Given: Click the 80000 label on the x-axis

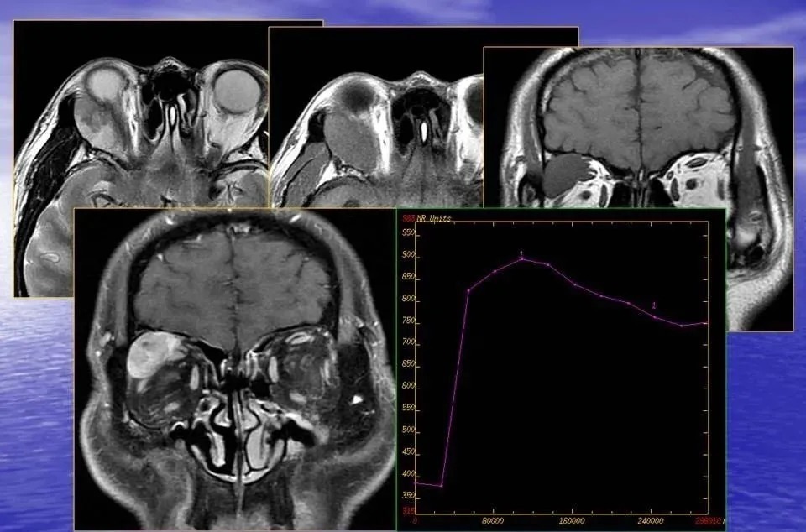Looking at the screenshot, I should pos(494,520).
